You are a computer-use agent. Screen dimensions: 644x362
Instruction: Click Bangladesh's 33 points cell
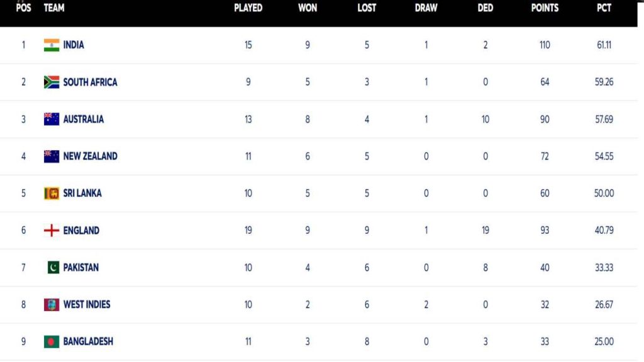click(x=545, y=342)
